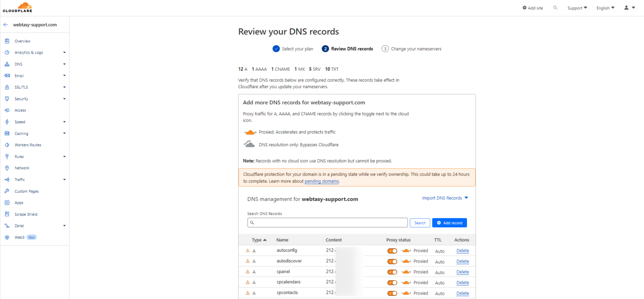Screen dimensions: 644x299
Task: Click the orange proxied cloud on cpanel row
Action: point(406,272)
